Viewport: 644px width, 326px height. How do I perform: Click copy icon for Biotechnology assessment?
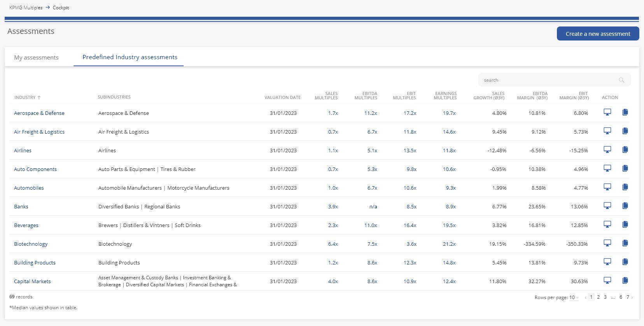pyautogui.click(x=625, y=243)
